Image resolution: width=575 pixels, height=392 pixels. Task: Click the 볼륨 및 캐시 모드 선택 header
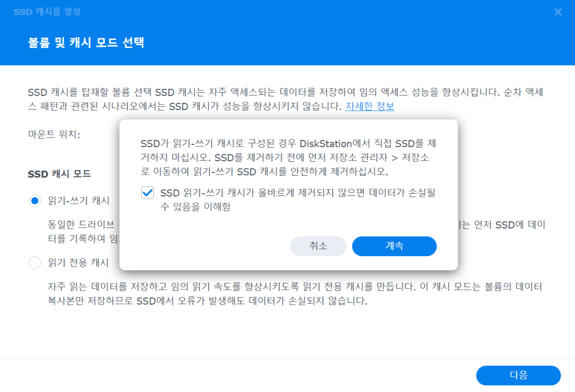click(x=86, y=43)
